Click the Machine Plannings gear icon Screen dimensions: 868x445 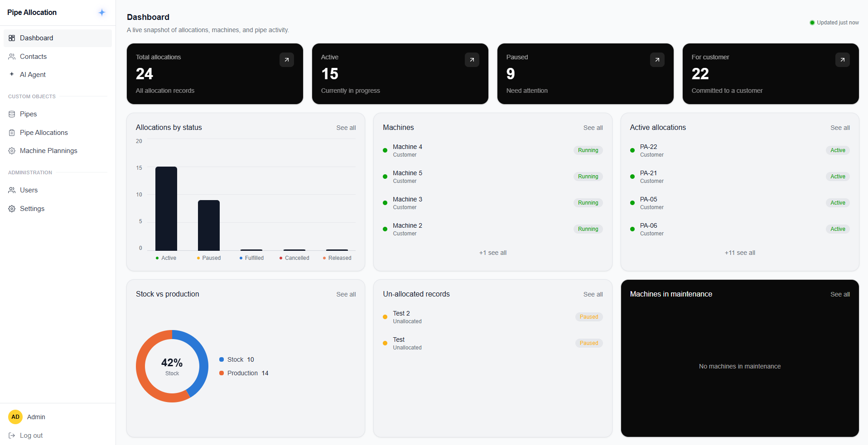[x=12, y=151]
